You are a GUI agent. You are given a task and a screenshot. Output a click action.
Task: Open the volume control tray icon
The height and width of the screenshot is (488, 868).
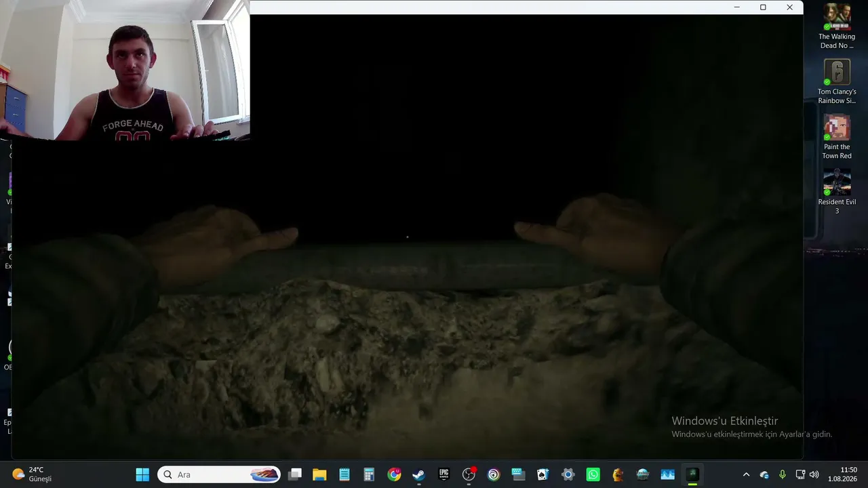pos(814,474)
